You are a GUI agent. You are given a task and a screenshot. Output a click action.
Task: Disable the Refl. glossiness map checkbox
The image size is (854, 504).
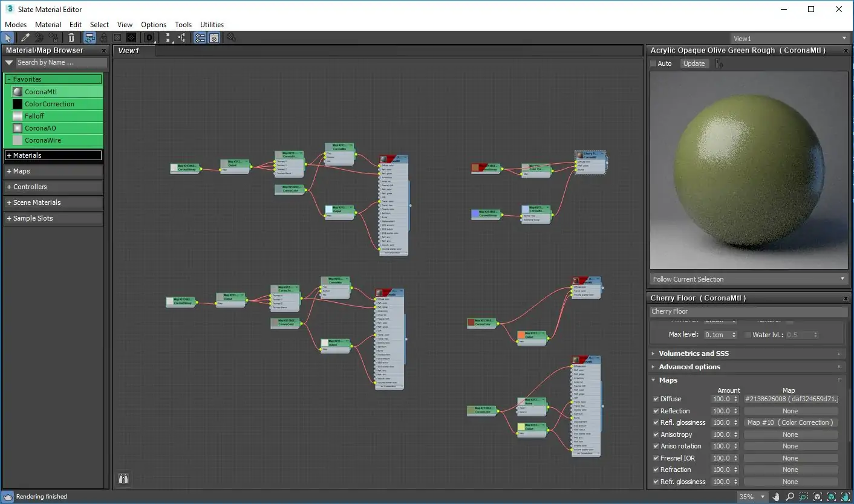coord(656,422)
